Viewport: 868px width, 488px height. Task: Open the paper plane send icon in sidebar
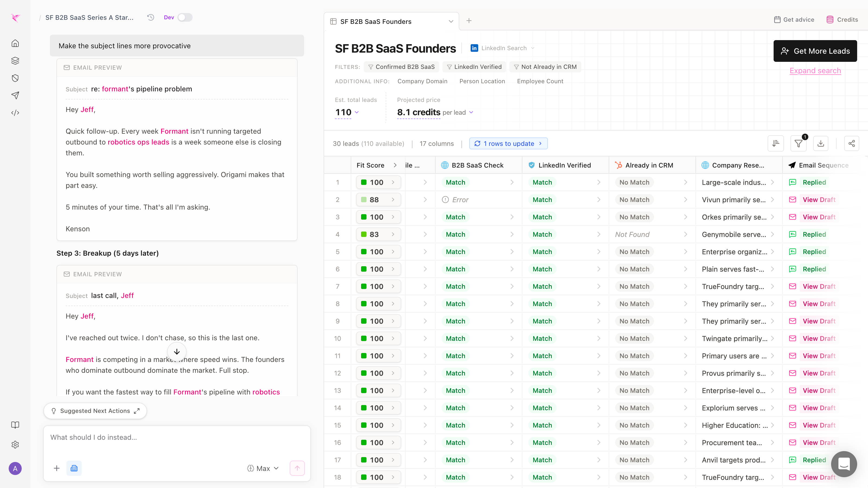point(15,95)
